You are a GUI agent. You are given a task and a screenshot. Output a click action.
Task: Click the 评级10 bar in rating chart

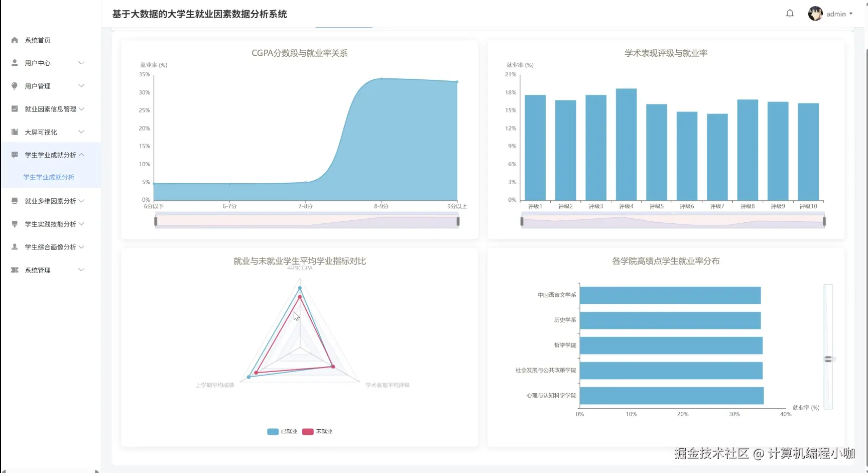coord(808,152)
